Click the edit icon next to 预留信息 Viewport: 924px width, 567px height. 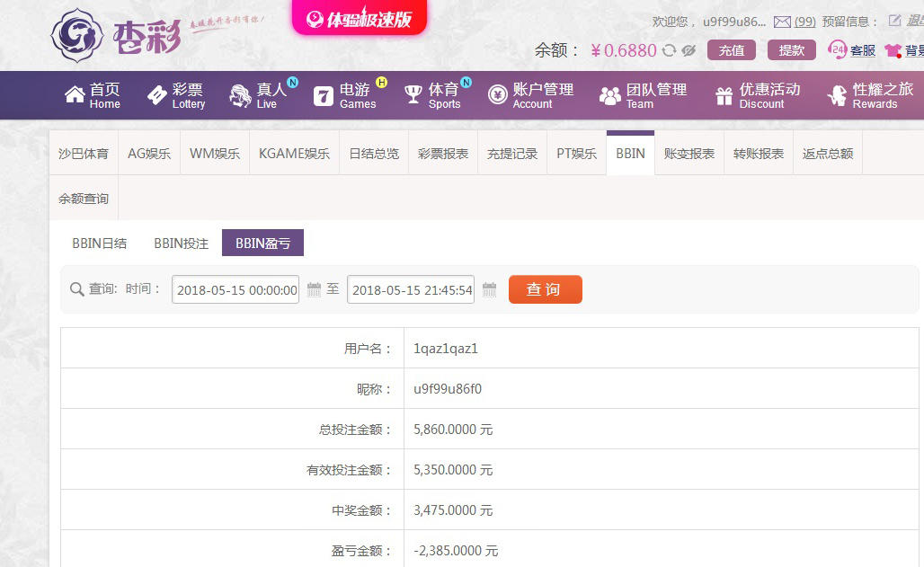[894, 21]
